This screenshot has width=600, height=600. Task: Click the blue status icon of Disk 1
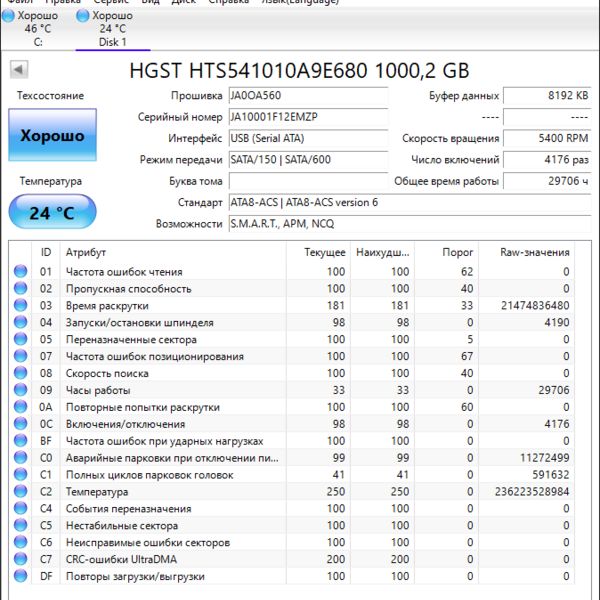[x=82, y=16]
